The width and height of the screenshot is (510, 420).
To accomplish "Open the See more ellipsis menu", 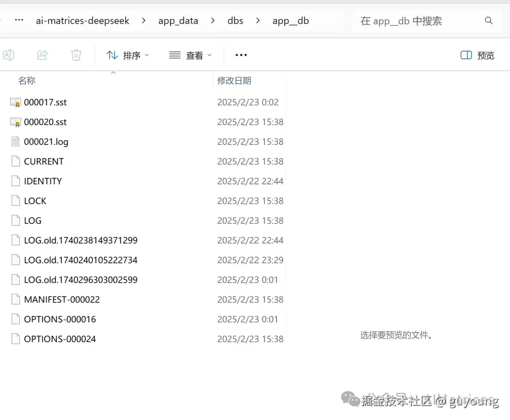I will point(241,55).
